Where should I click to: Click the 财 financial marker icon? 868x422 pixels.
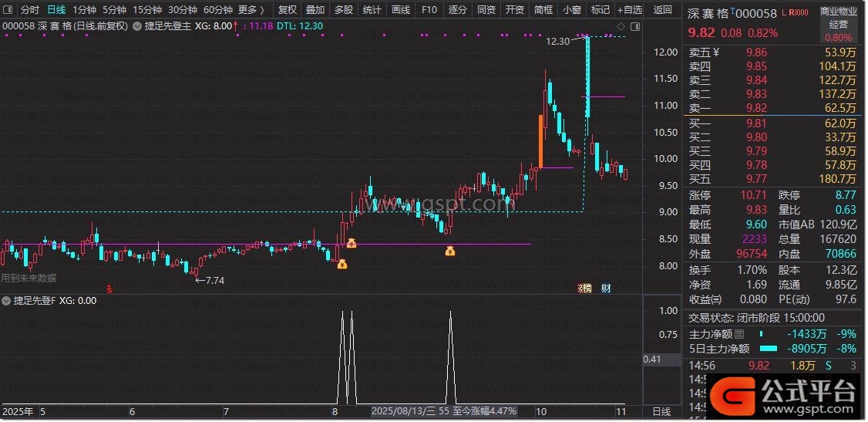point(607,289)
